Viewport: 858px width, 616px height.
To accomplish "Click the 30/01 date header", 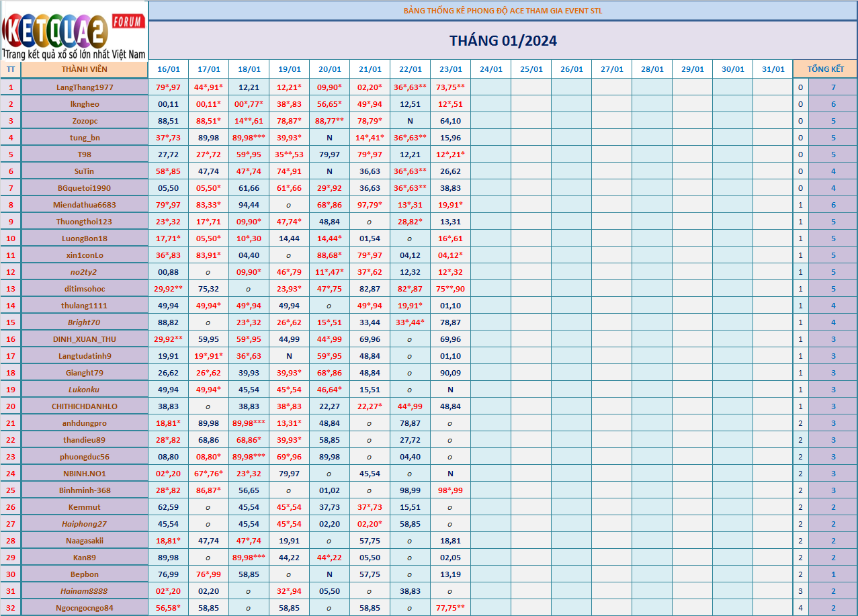I will tap(732, 69).
